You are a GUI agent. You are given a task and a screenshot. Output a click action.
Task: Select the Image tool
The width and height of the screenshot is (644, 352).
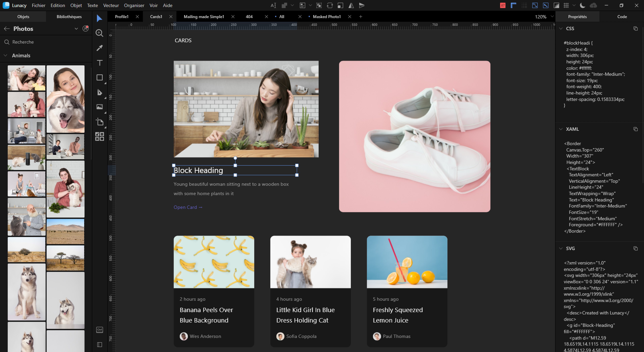99,107
